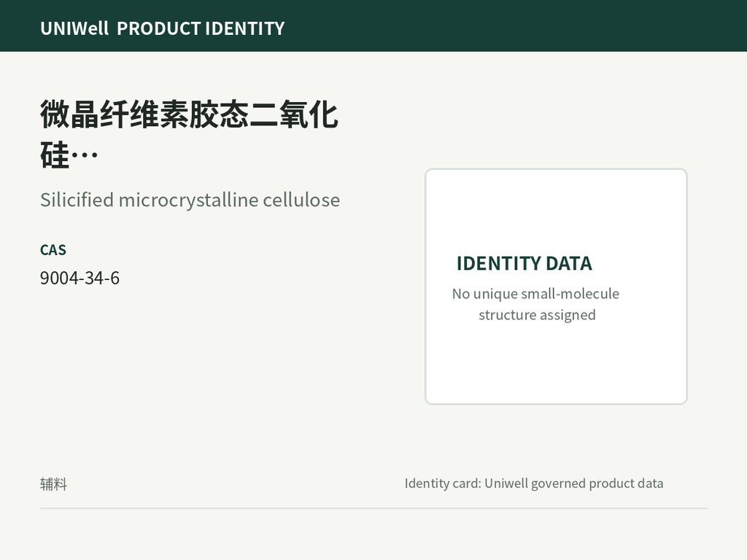Image resolution: width=747 pixels, height=560 pixels.
Task: Click the CAS label
Action: 53,250
